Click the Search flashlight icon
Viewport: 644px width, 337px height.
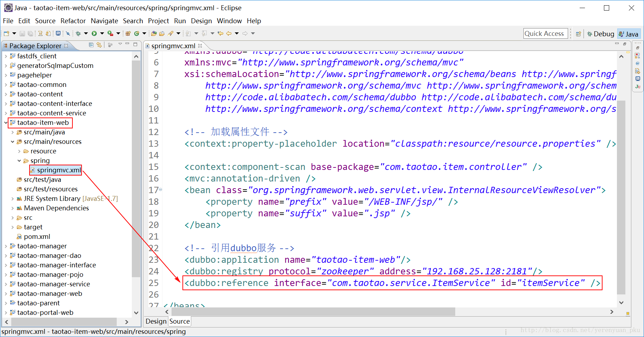pos(170,33)
